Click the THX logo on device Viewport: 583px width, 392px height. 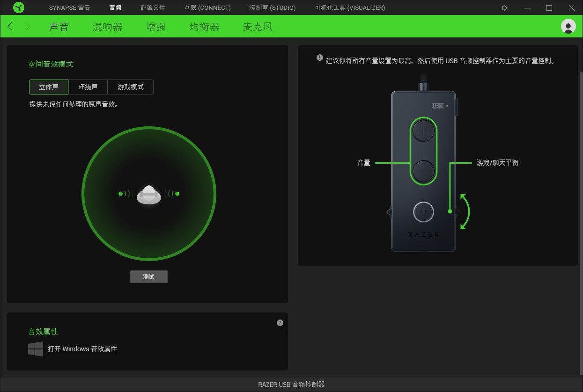tap(437, 106)
